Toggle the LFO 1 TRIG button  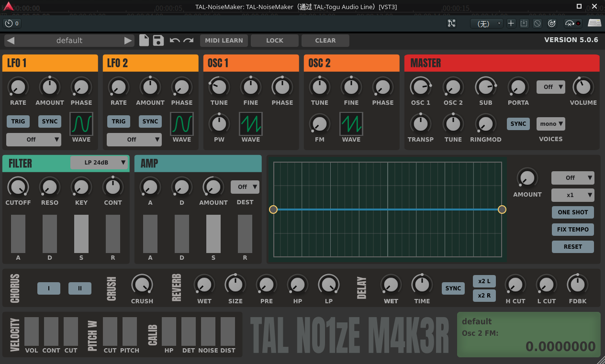click(18, 121)
